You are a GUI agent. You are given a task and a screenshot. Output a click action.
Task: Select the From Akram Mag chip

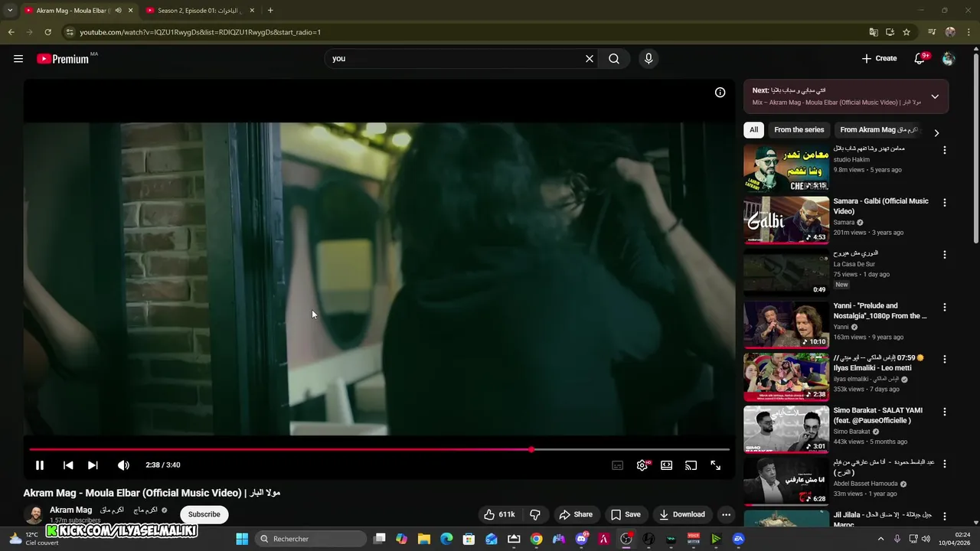pos(879,130)
